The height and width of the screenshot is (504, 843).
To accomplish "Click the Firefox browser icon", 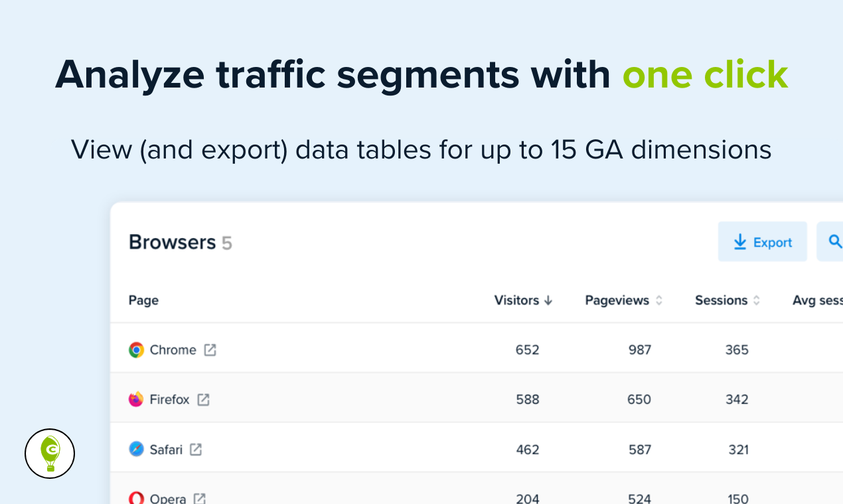I will click(x=135, y=399).
